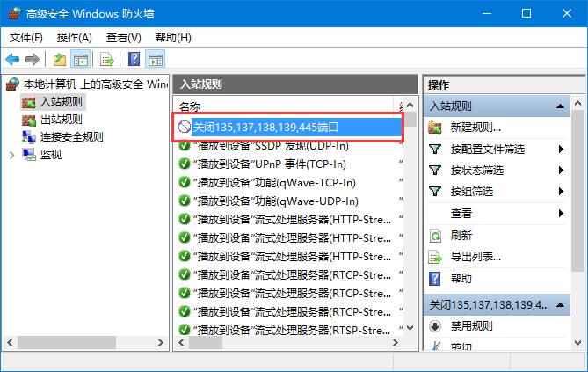The width and height of the screenshot is (588, 372).
Task: Click the rules list horizontal scroll right arrow
Action: point(395,342)
